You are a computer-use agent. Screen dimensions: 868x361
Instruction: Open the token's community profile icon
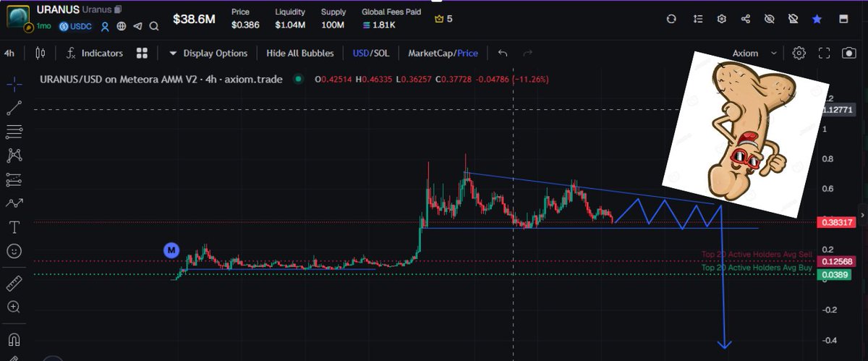click(106, 27)
